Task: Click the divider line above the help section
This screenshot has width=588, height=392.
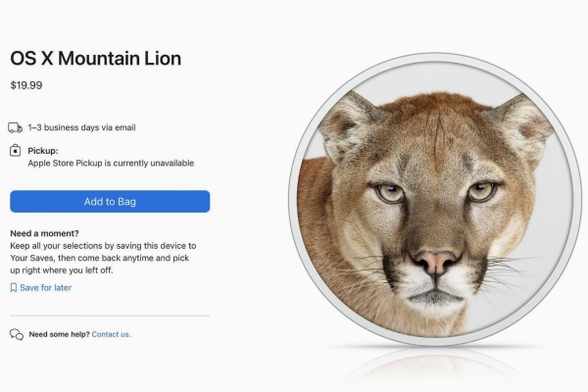Action: pyautogui.click(x=110, y=316)
